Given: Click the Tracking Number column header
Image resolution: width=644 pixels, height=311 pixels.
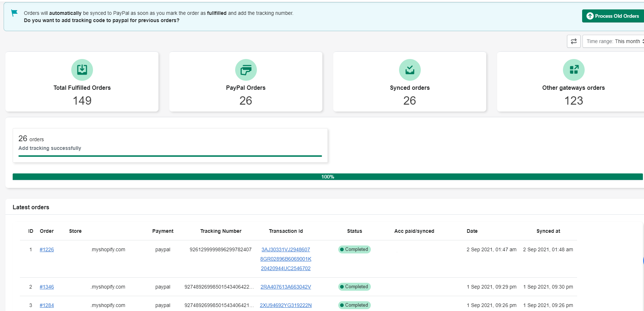Looking at the screenshot, I should pyautogui.click(x=221, y=231).
